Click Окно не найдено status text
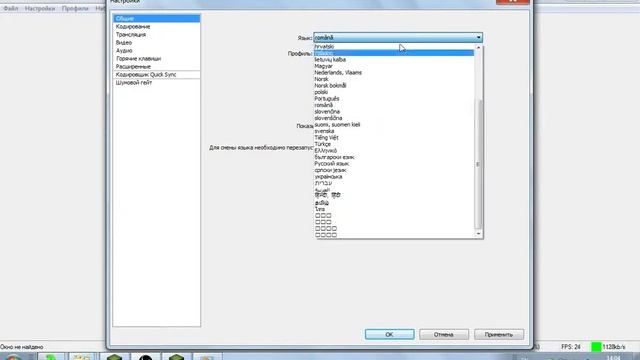640x360 pixels. [22, 347]
